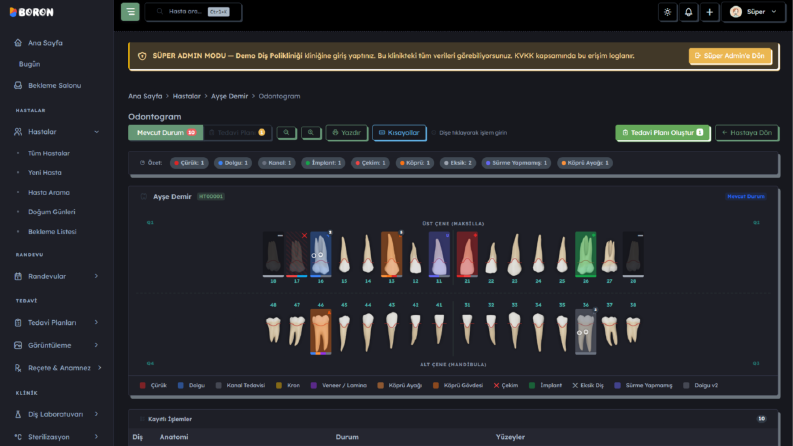
Task: Open Tüm Hastalar in sidebar
Action: pos(49,153)
